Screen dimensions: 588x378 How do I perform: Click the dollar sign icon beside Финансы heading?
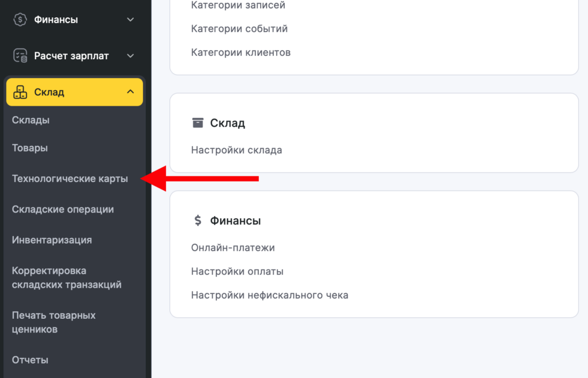coord(198,221)
